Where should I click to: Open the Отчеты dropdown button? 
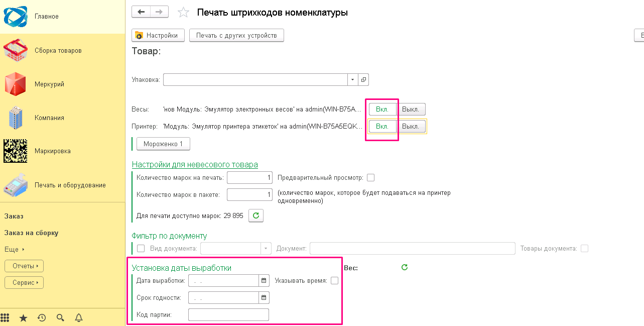[x=24, y=266]
